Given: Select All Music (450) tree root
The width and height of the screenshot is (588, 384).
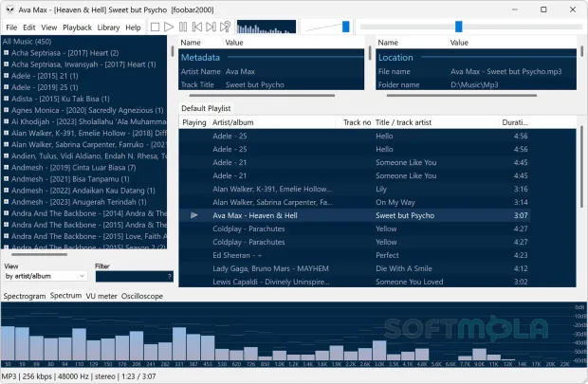Looking at the screenshot, I should [x=27, y=42].
